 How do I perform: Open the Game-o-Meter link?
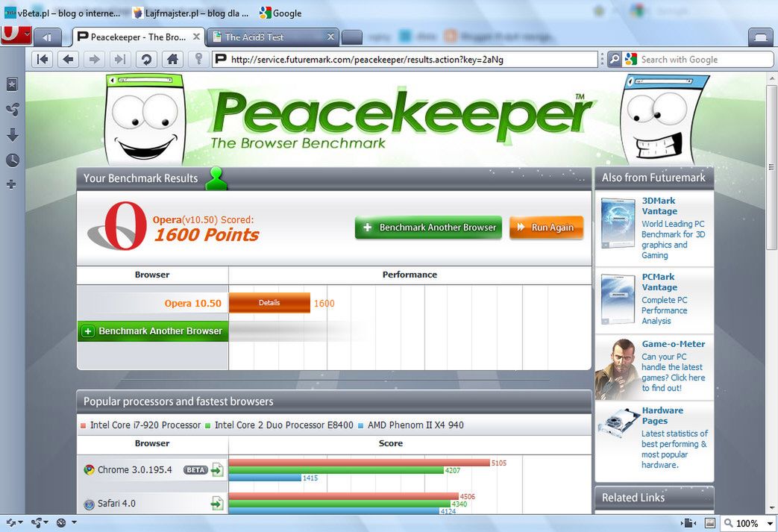[674, 344]
